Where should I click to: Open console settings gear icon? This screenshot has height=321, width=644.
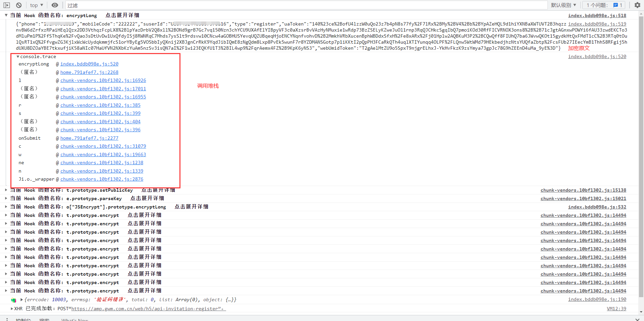point(637,5)
